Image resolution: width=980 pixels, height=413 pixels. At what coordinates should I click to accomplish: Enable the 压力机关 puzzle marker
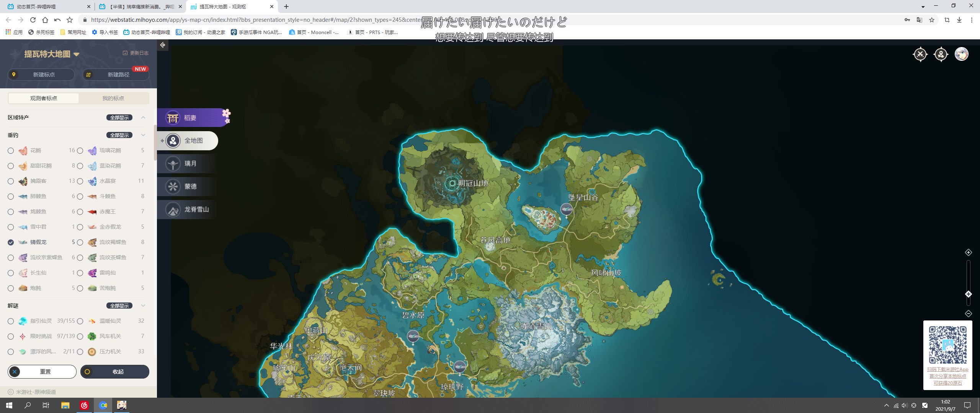(x=80, y=352)
